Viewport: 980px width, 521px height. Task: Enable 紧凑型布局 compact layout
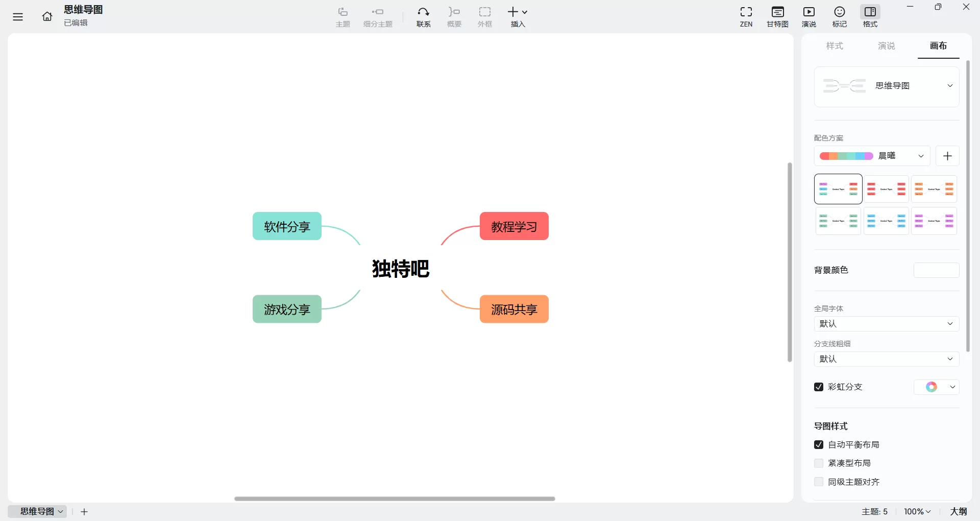tap(819, 463)
